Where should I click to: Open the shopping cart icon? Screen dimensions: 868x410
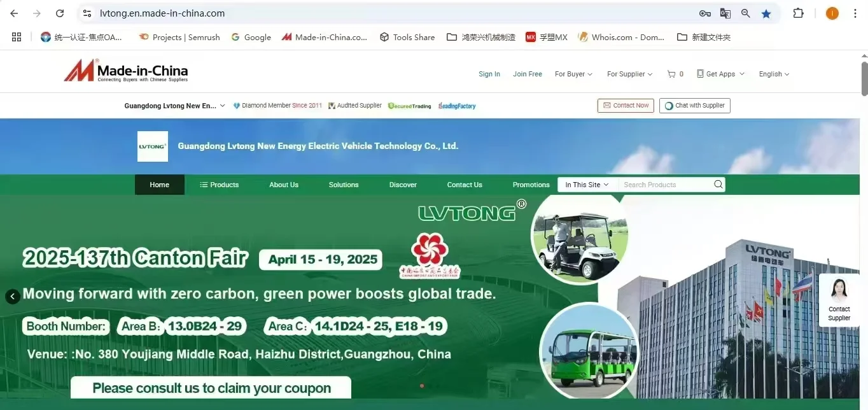click(x=671, y=74)
